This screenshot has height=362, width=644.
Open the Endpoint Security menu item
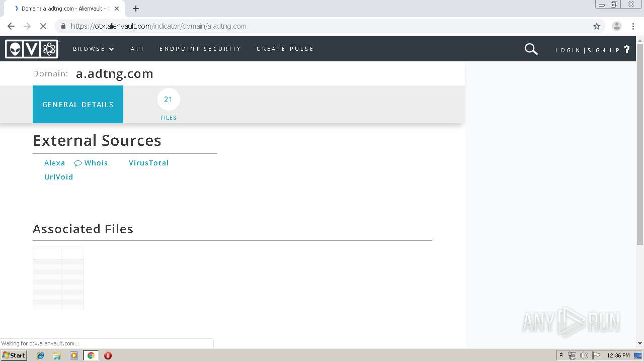pos(200,49)
